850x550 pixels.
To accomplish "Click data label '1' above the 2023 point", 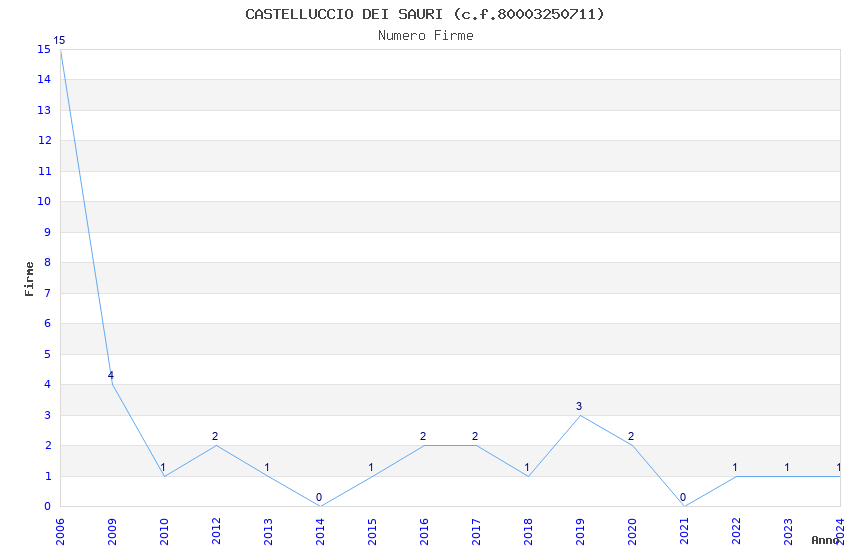I will point(787,467).
